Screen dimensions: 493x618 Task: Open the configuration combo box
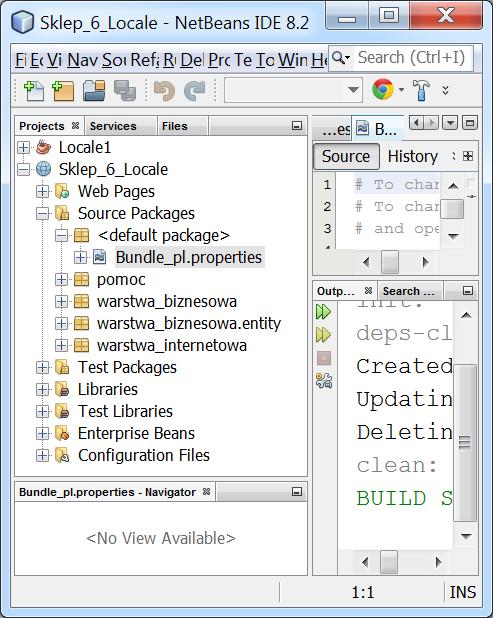pyautogui.click(x=293, y=90)
